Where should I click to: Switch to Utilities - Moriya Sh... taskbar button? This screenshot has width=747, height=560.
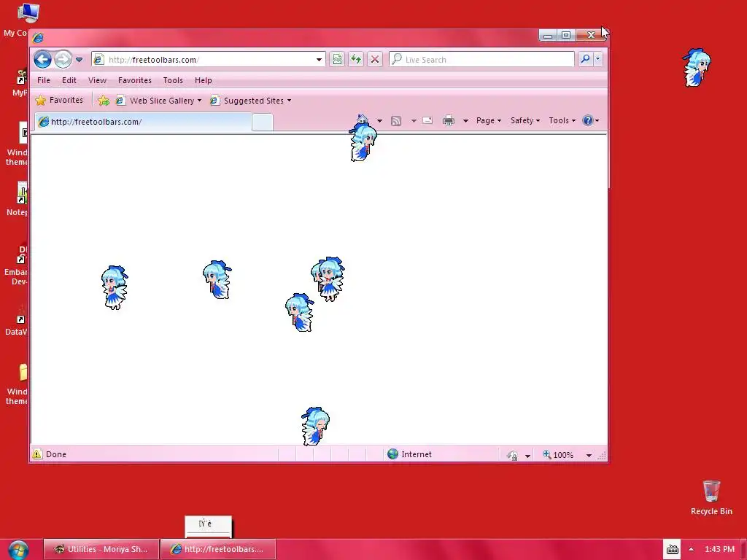click(101, 549)
